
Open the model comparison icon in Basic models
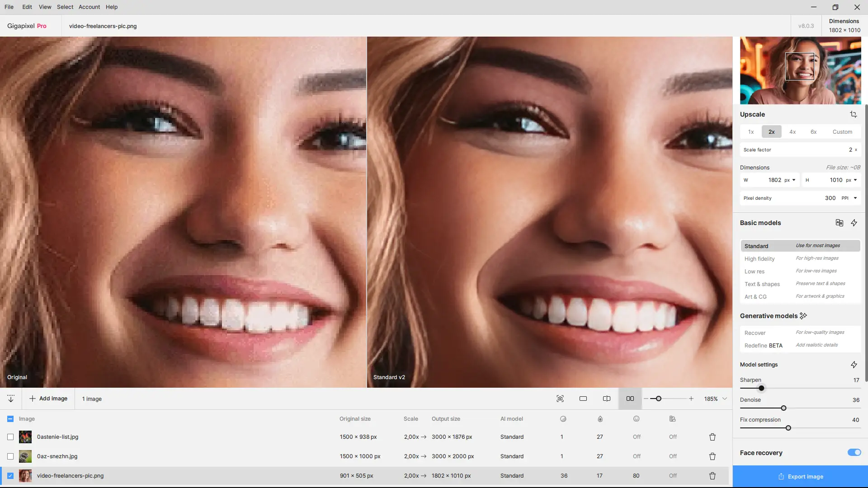coord(839,223)
